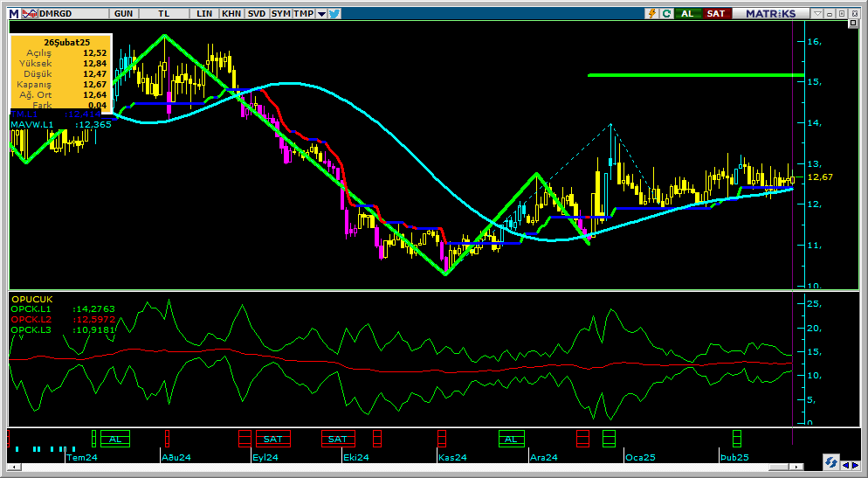Open the Twitter bird icon
This screenshot has height=478, width=868.
334,14
